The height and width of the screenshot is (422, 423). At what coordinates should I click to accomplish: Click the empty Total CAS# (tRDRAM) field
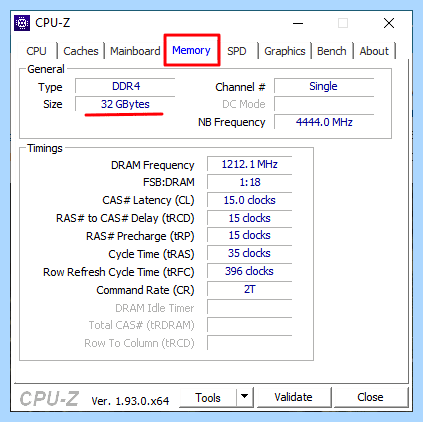point(250,325)
